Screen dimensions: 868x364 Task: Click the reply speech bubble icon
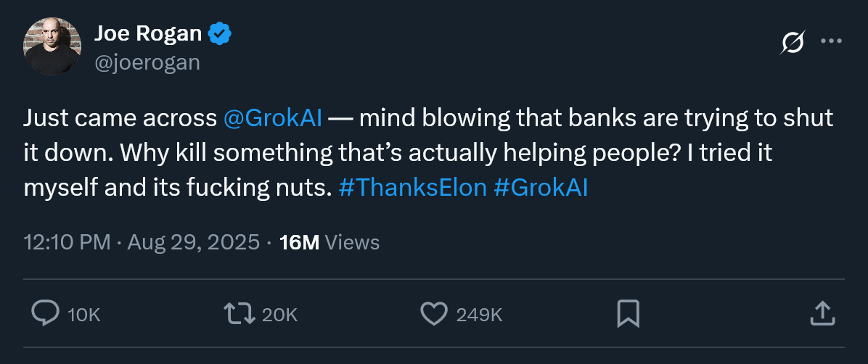pyautogui.click(x=45, y=313)
